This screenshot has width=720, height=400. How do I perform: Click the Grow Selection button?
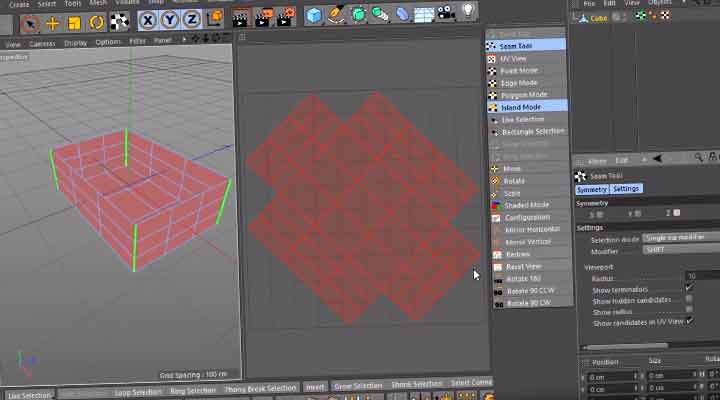pos(357,386)
